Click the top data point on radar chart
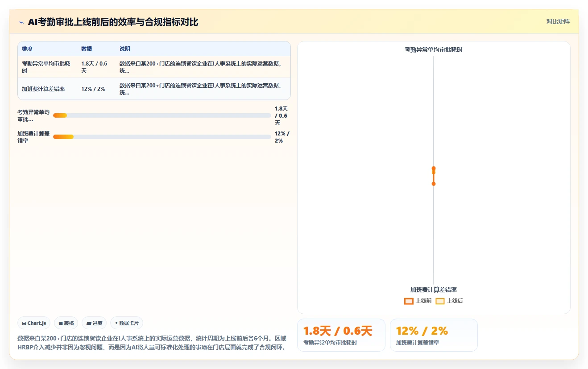The image size is (588, 369). pos(434,168)
